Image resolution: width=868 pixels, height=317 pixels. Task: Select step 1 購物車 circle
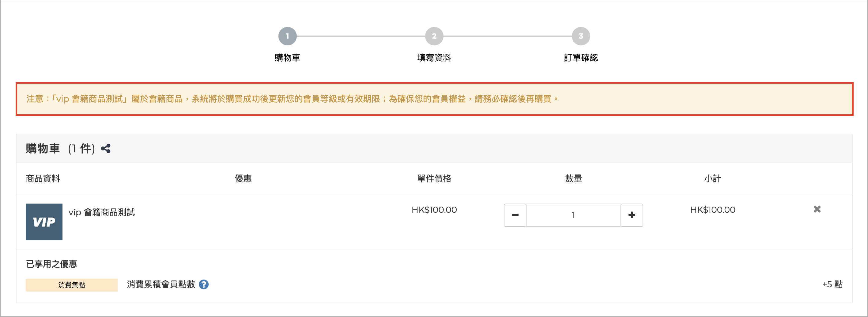click(287, 36)
